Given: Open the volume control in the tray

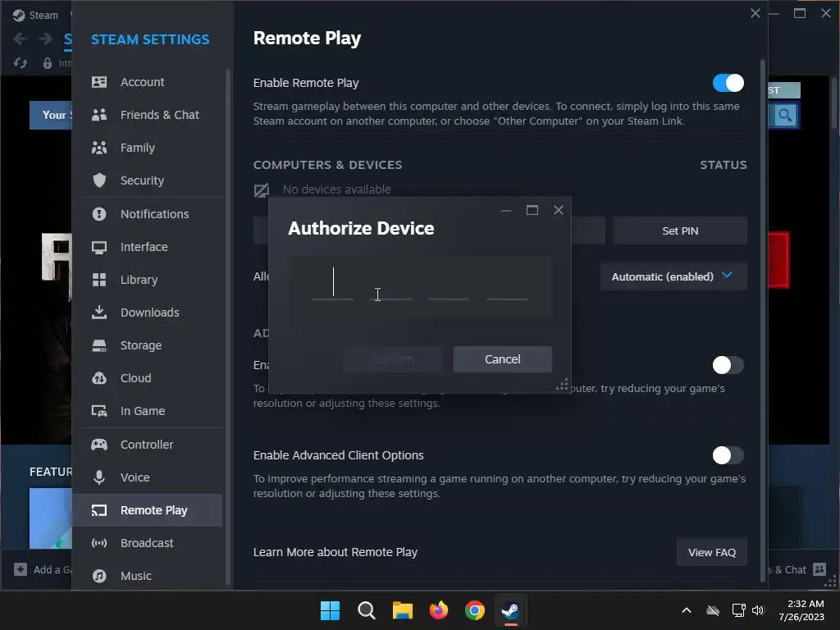Looking at the screenshot, I should point(758,610).
